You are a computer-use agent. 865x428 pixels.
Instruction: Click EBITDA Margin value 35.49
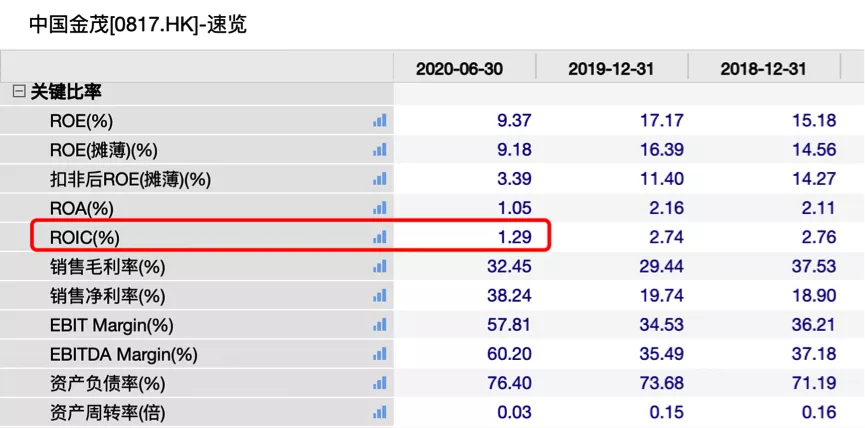[x=660, y=354]
